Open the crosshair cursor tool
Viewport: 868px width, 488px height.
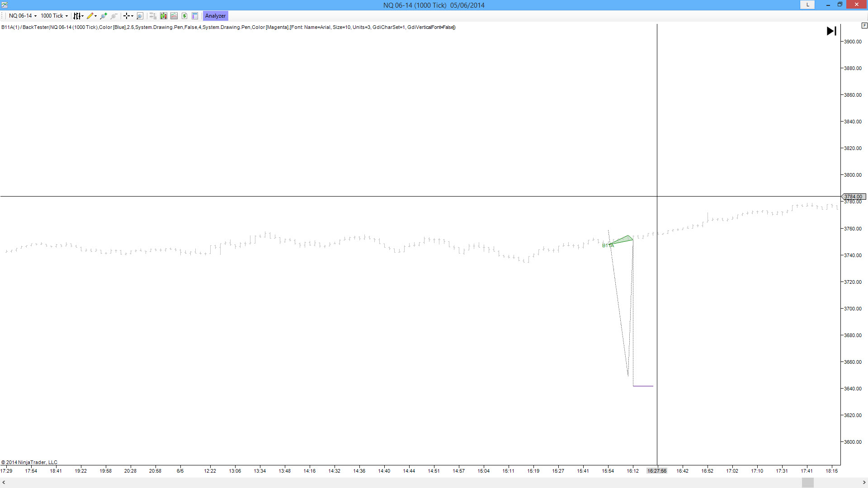pyautogui.click(x=127, y=16)
